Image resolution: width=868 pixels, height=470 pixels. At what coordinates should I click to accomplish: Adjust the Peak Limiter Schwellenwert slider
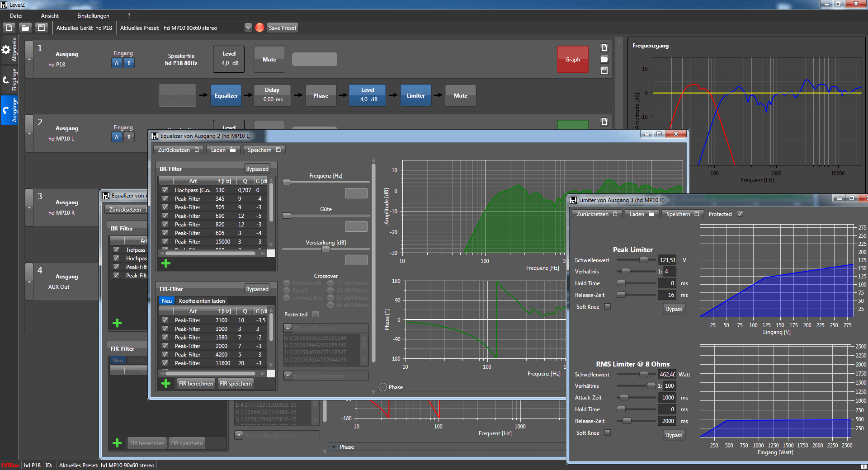tap(643, 260)
